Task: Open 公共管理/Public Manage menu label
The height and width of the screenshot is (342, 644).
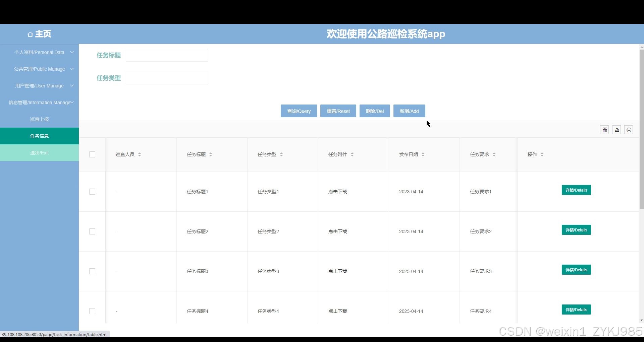Action: tap(39, 69)
